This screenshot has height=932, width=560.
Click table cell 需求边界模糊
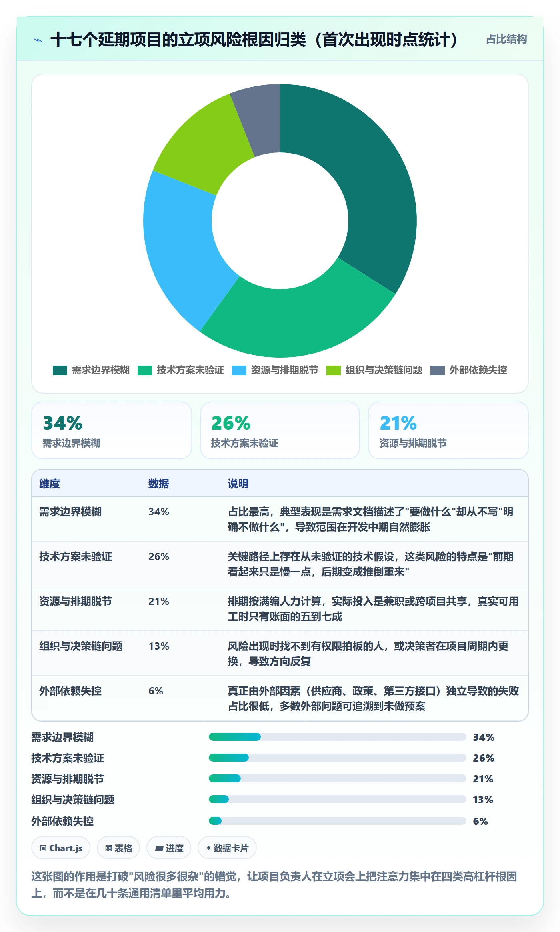[70, 512]
